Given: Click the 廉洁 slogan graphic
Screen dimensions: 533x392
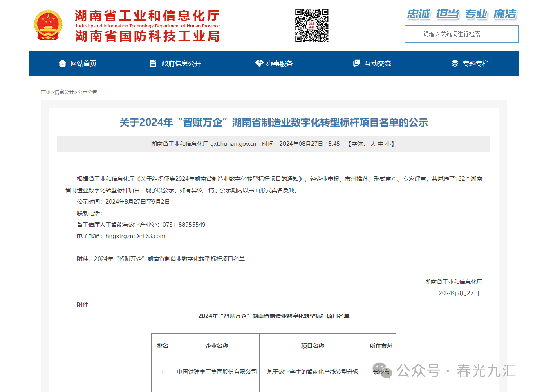Looking at the screenshot, I should click(505, 14).
